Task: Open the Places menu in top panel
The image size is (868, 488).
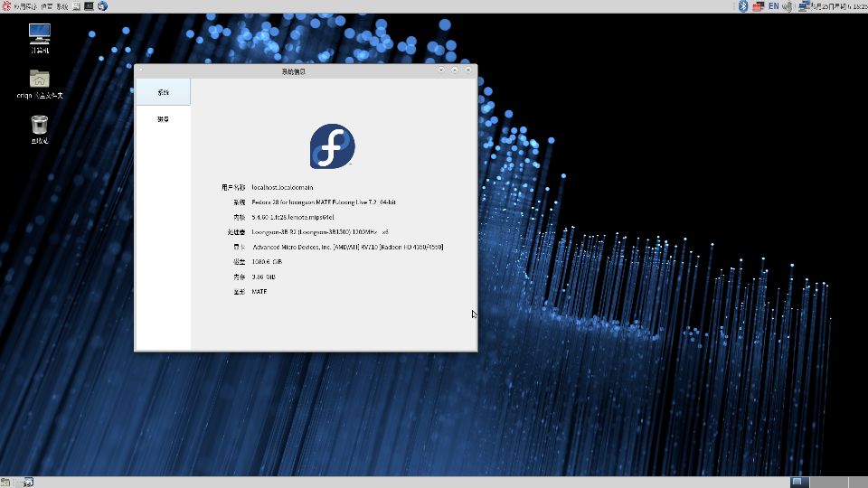Action: click(x=46, y=6)
